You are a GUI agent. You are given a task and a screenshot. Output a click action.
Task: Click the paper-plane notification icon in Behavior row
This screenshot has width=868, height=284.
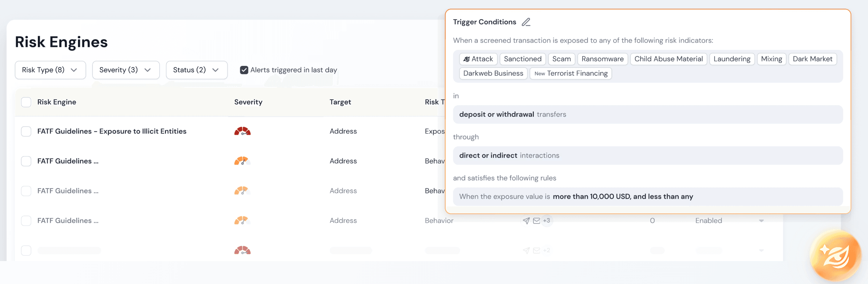pos(526,221)
